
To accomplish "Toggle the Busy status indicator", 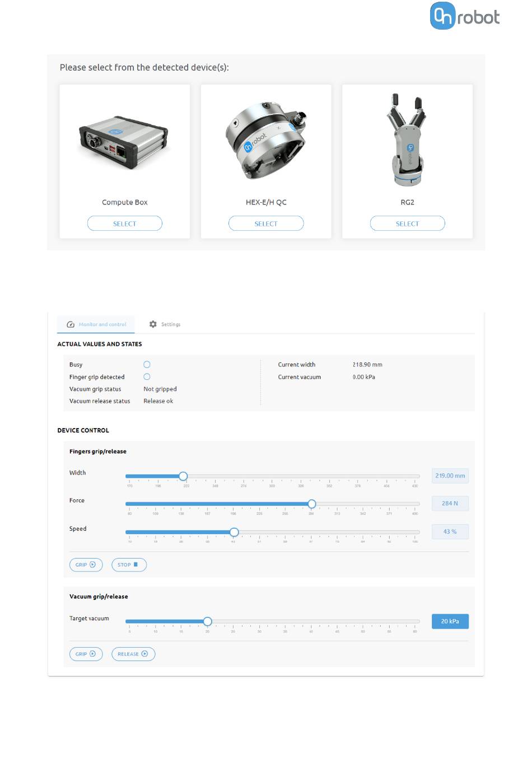I will [147, 365].
